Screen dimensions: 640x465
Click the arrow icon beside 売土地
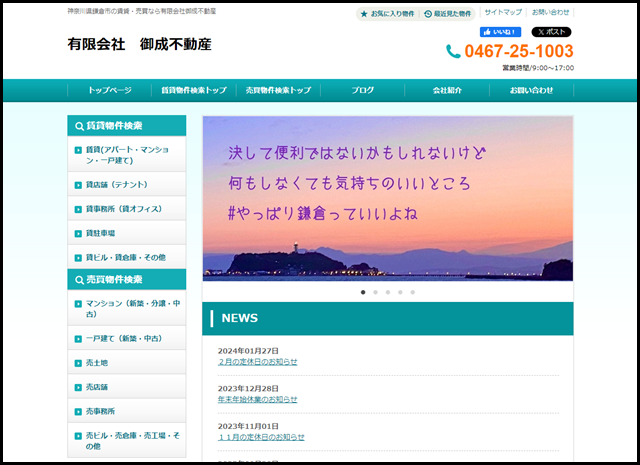78,363
